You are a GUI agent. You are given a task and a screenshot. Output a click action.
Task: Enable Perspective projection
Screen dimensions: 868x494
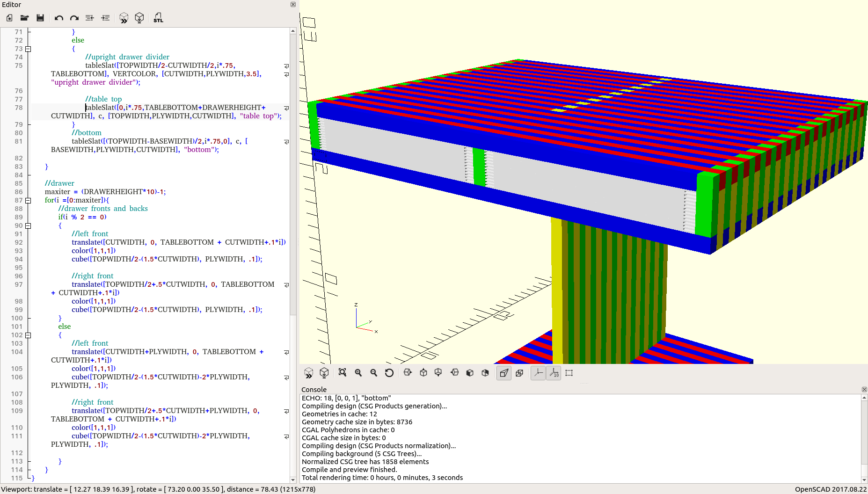504,373
